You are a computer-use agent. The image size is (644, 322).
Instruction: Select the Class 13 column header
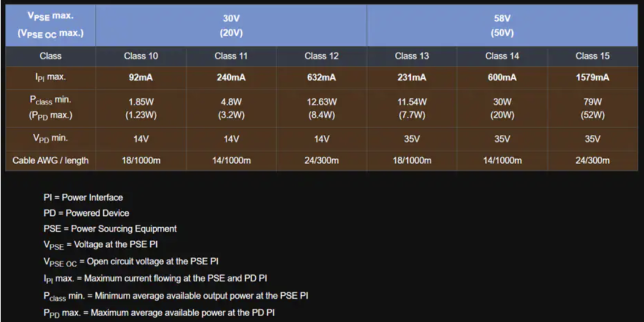[411, 56]
